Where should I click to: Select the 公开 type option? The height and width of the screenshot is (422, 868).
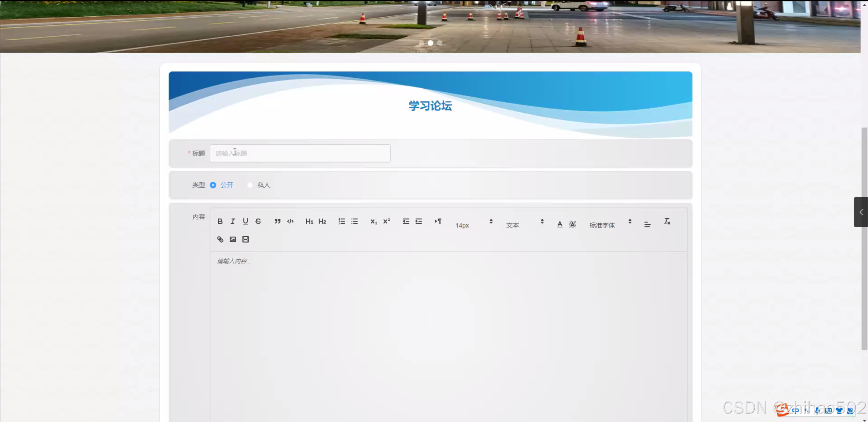[x=213, y=185]
